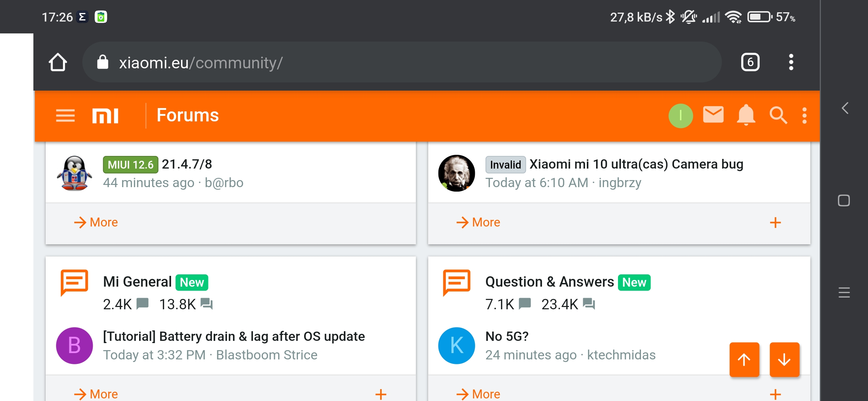
Task: Open the green user account avatar
Action: pyautogui.click(x=680, y=116)
